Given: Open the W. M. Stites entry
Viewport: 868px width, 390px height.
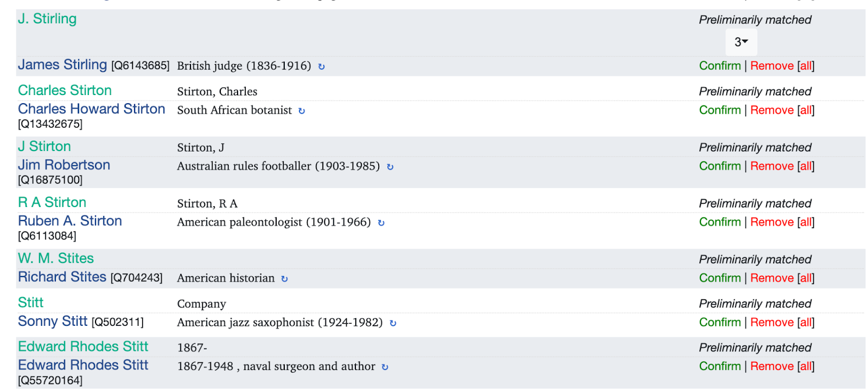Looking at the screenshot, I should [x=56, y=258].
